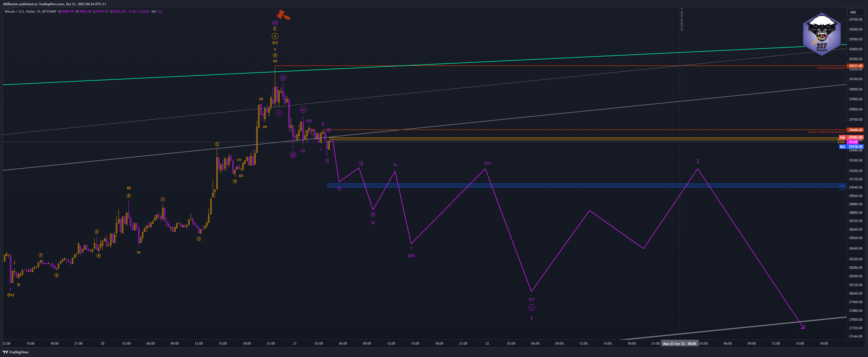This screenshot has width=868, height=357.
Task: Select the red 29600.00 micro invalidation price tag
Action: click(x=856, y=130)
